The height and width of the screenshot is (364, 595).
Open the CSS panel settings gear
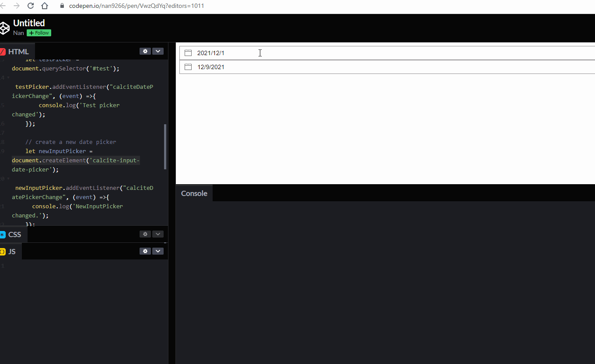coord(145,234)
